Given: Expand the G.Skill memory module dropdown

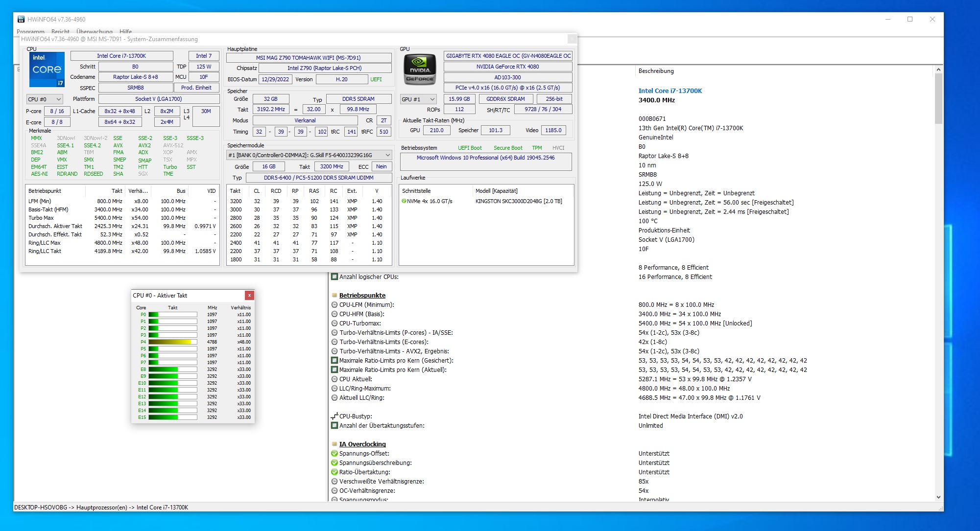Looking at the screenshot, I should point(387,155).
